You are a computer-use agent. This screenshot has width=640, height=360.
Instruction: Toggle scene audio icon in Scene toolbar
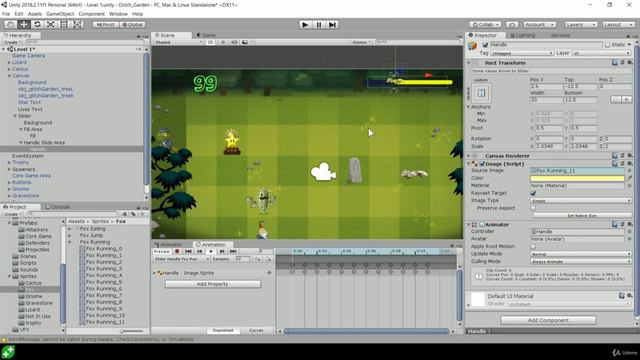[234, 42]
